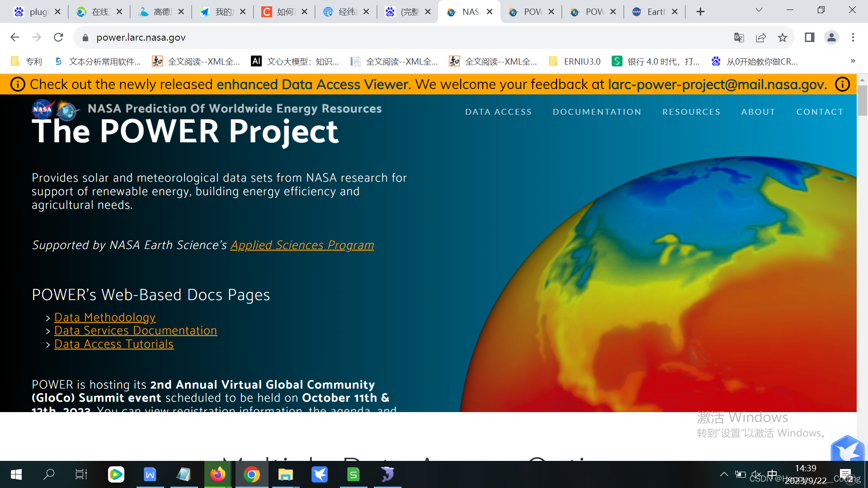Reload the current page
Viewport: 868px width, 488px height.
pyautogui.click(x=58, y=38)
